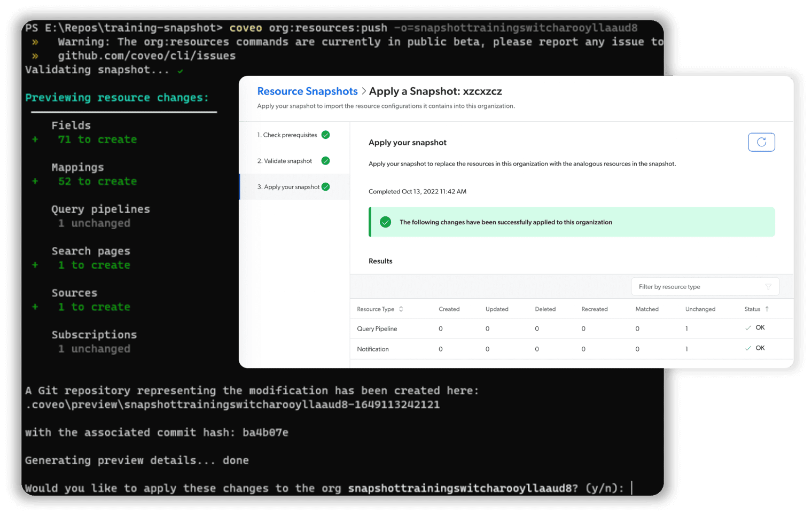Click the terminal (y/n) prompt cursor
Image resolution: width=812 pixels, height=516 pixels.
(x=631, y=488)
